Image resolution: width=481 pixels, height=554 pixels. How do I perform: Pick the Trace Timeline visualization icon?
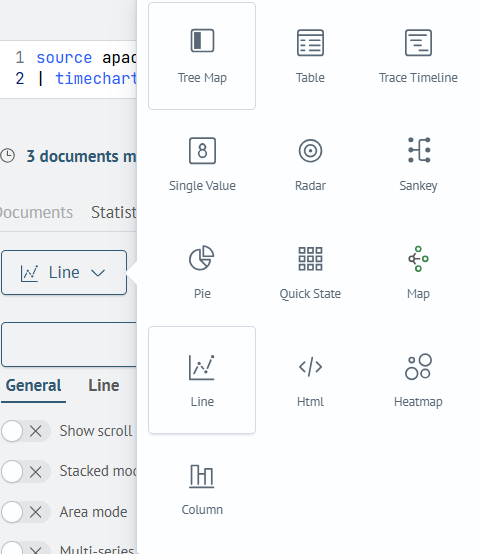coord(418,43)
